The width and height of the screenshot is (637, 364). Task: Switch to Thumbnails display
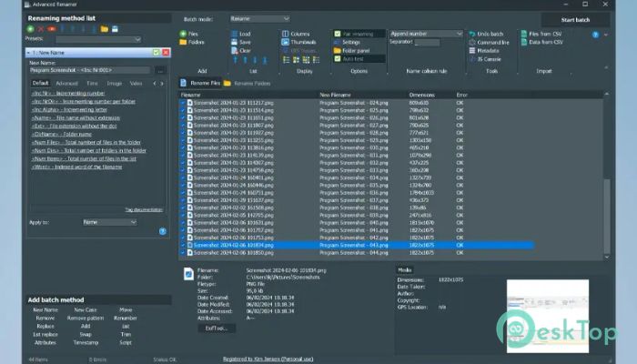coord(298,42)
